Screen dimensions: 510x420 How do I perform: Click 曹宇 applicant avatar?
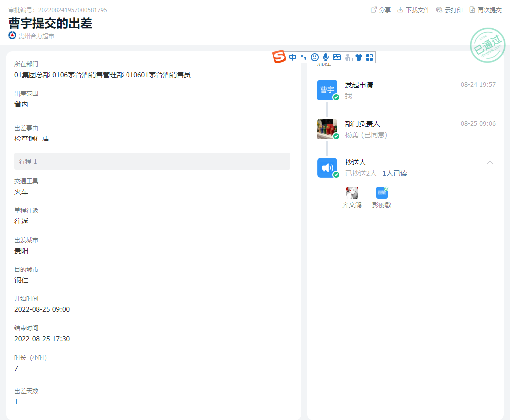[x=327, y=90]
